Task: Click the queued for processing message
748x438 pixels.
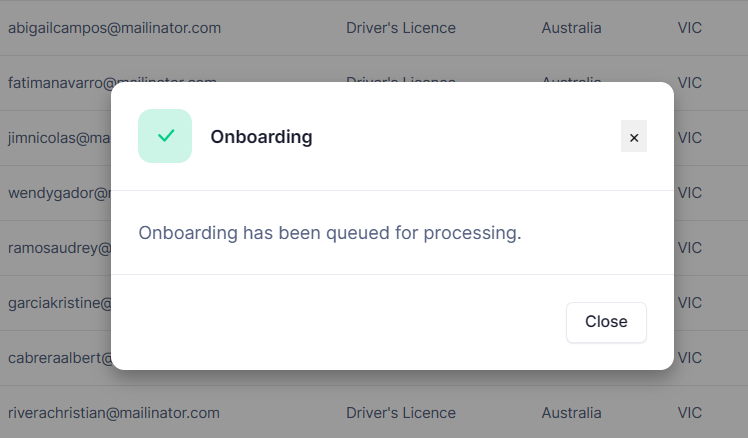Action: click(330, 233)
